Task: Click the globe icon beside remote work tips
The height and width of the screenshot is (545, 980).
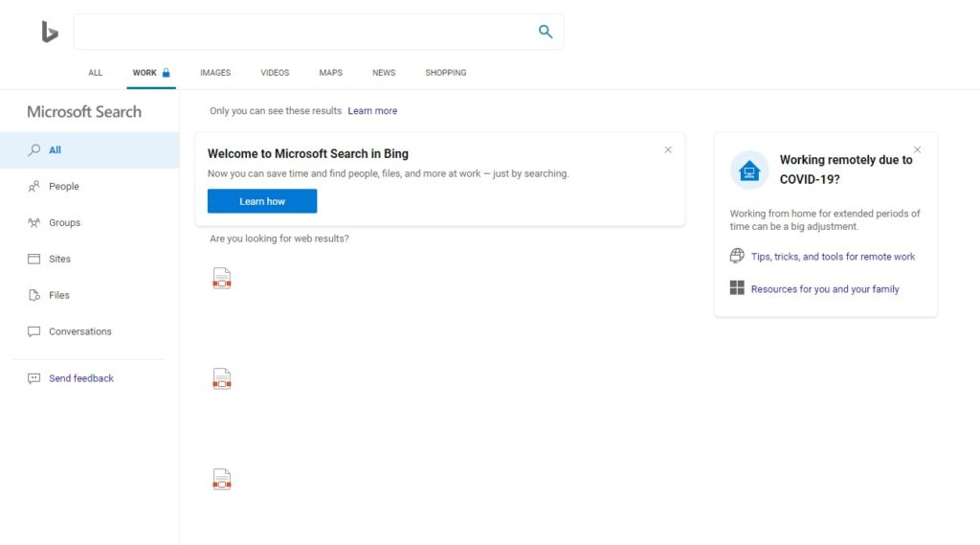Action: click(x=737, y=256)
